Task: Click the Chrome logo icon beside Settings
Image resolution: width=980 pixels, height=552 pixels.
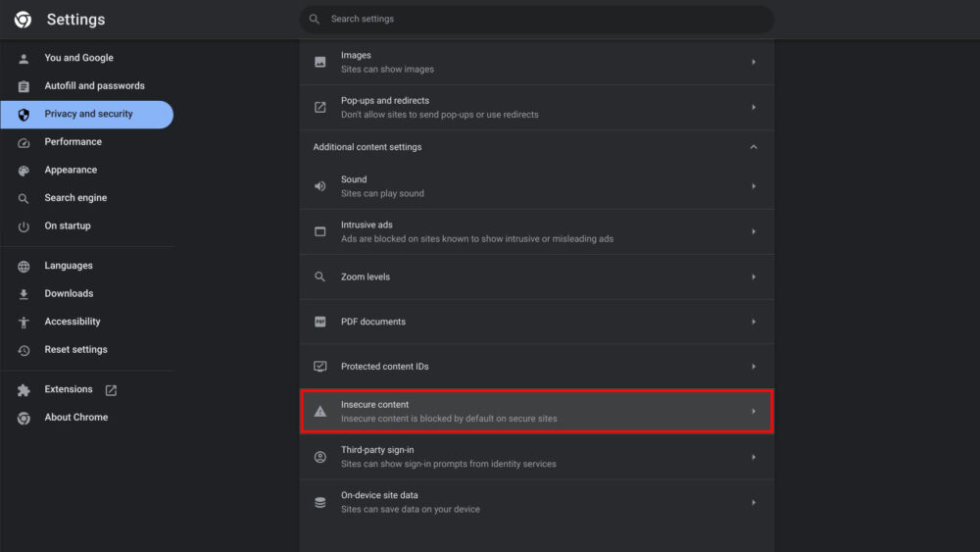Action: click(x=24, y=20)
